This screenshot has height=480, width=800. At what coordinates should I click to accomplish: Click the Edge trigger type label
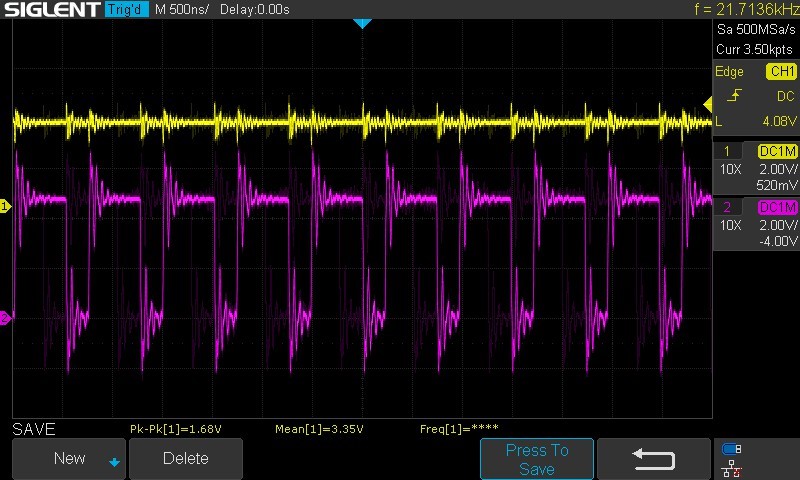[729, 72]
